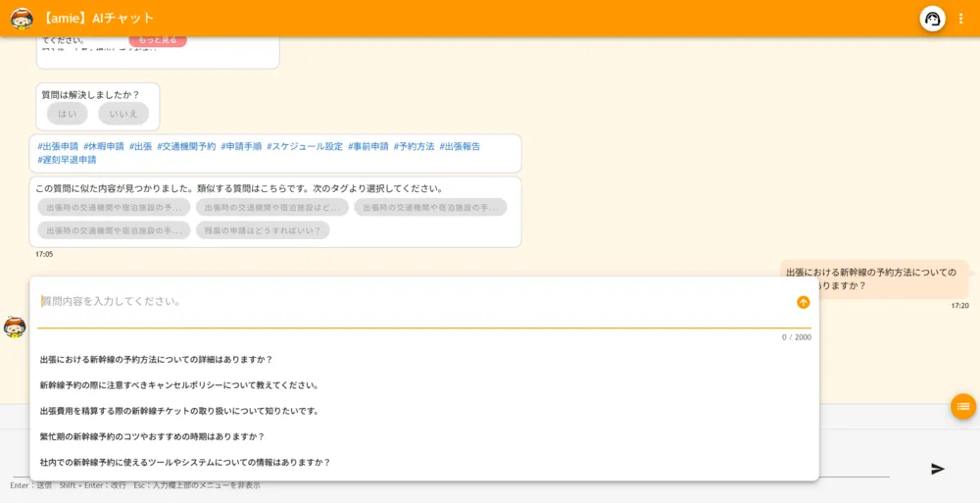Pick suggestion 繁忙期の新幹線予約のコツ
The image size is (980, 503).
[x=153, y=436]
